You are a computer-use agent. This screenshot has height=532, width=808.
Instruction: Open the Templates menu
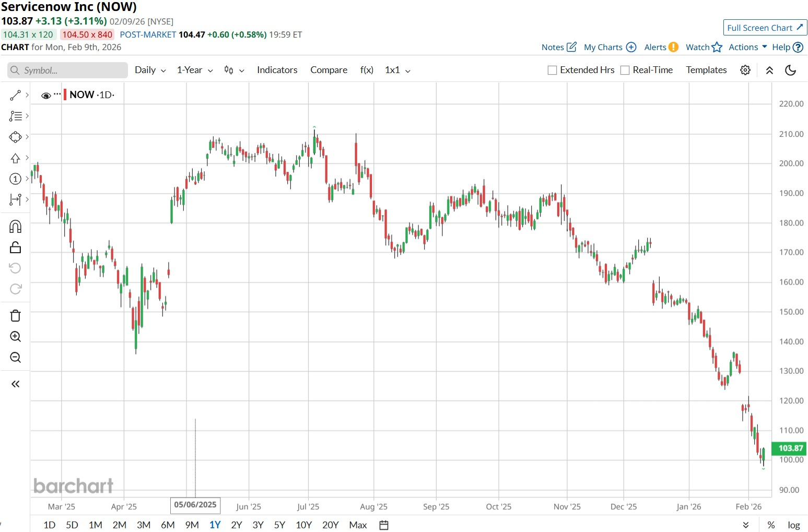[x=706, y=70]
